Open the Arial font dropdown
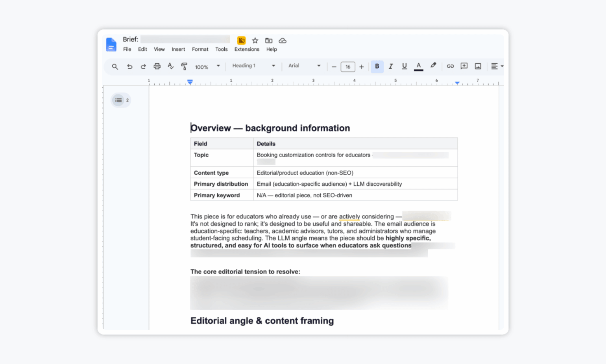The image size is (606, 364). coord(304,66)
